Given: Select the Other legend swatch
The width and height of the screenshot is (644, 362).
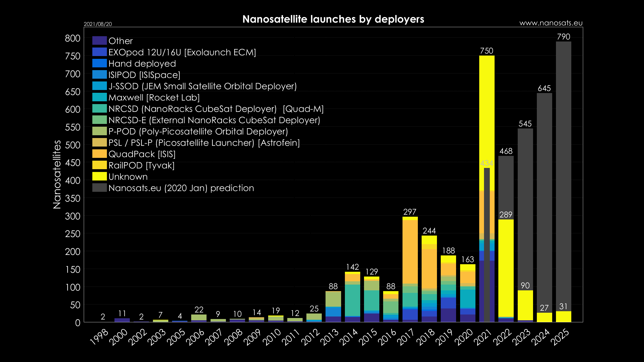Looking at the screenshot, I should coord(100,41).
